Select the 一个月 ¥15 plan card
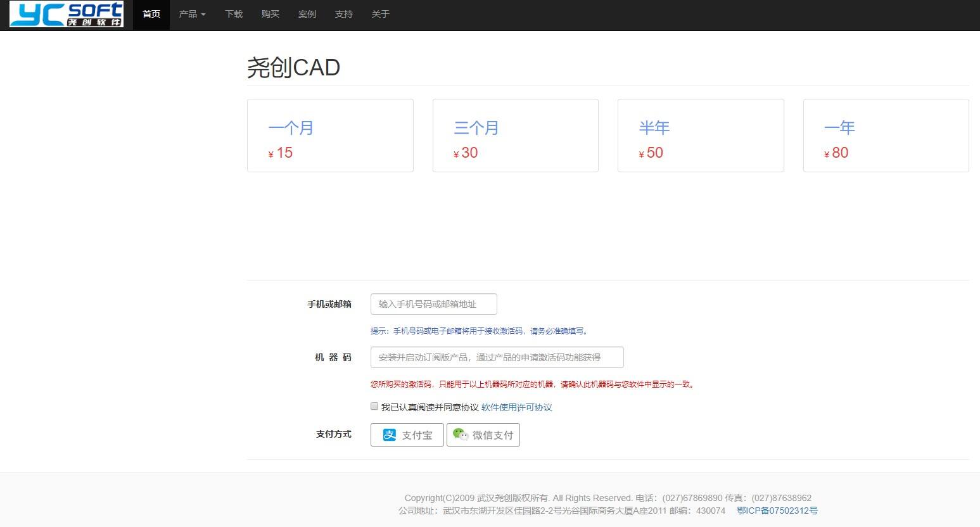The image size is (980, 527). [x=330, y=136]
